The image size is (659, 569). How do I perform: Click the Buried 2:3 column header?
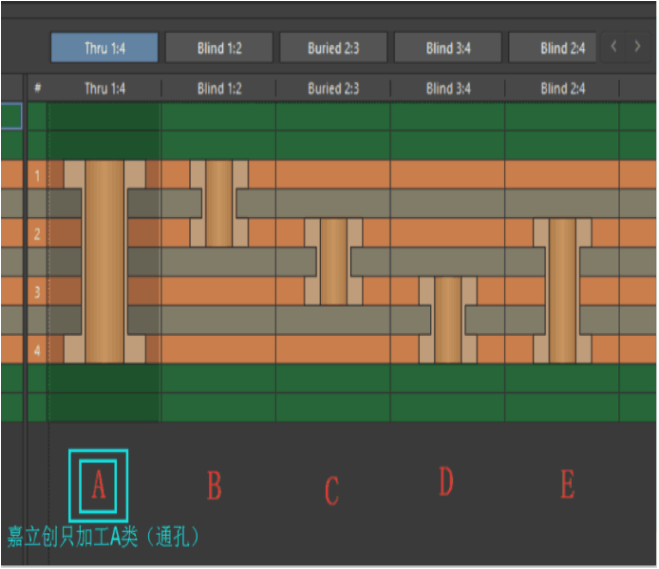tap(333, 89)
